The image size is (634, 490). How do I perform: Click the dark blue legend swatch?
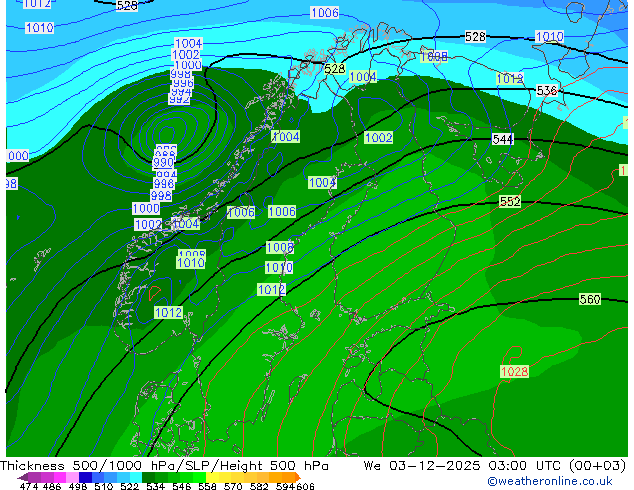[x=85, y=477]
